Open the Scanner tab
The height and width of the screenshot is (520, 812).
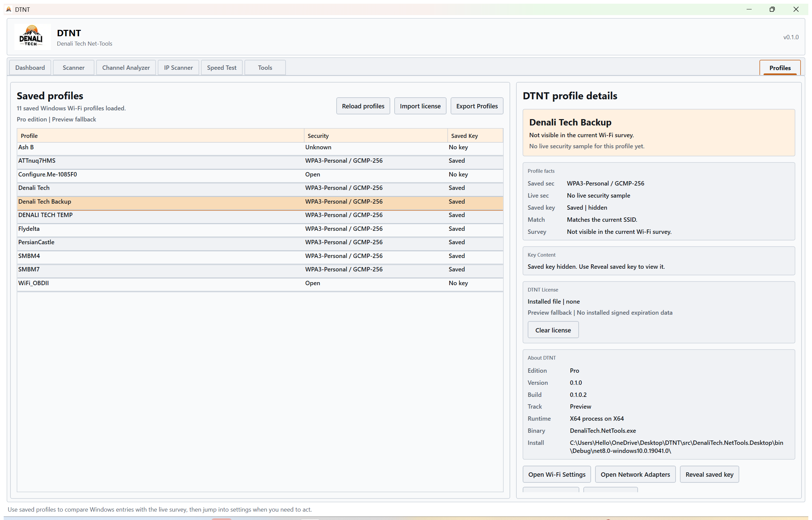coord(73,67)
